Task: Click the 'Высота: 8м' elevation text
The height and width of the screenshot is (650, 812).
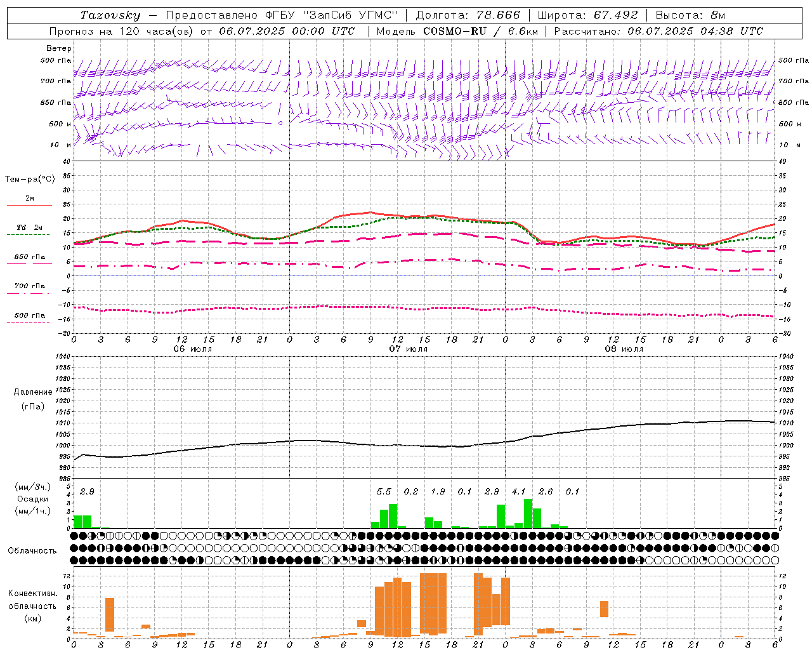Action: click(690, 15)
